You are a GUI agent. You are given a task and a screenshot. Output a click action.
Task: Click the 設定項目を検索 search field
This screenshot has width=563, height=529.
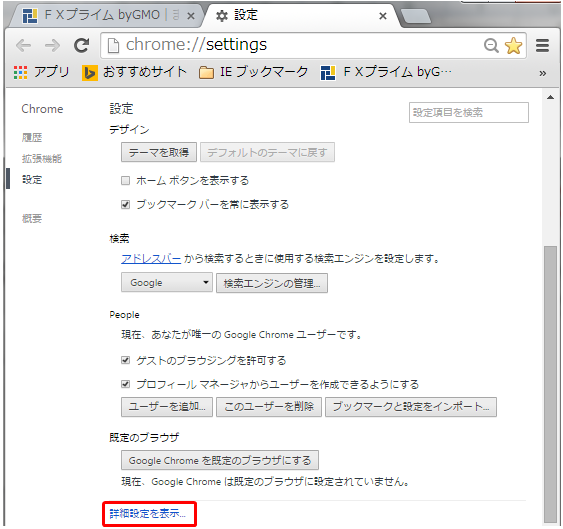pos(469,112)
